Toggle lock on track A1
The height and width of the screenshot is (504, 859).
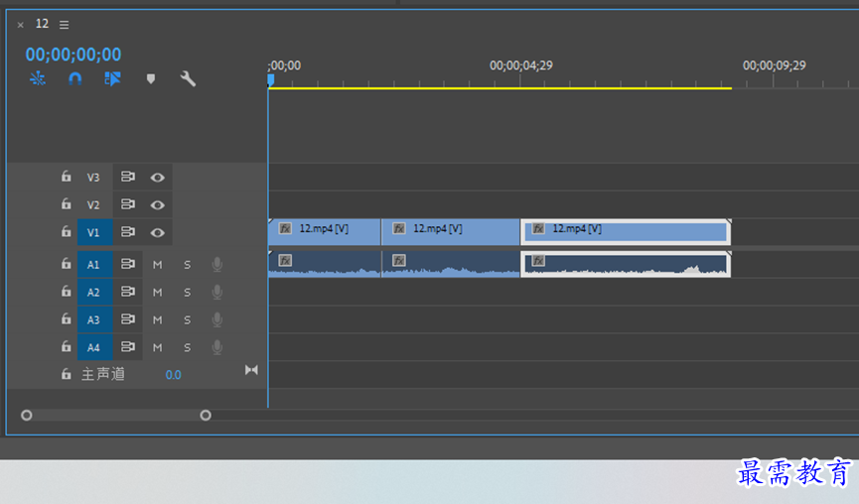67,264
